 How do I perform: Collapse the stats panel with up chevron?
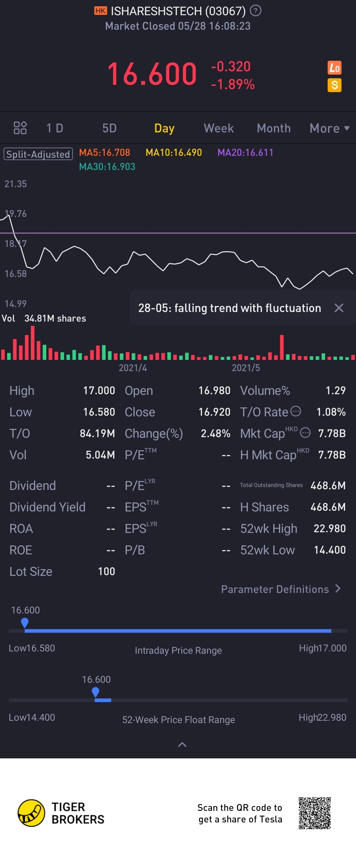182,745
